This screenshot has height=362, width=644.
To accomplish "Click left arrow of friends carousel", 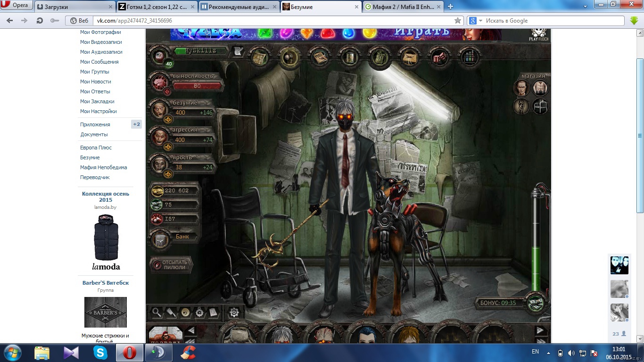I will [191, 330].
